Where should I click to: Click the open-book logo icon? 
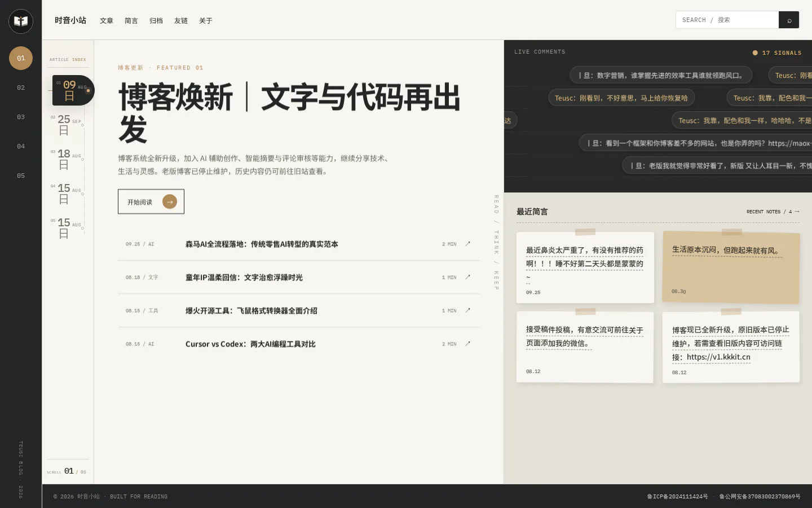[x=21, y=21]
